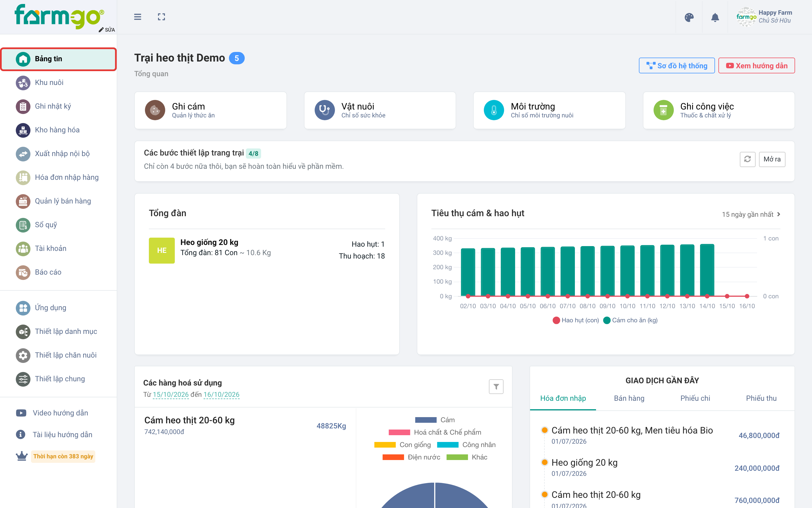Open Thiết lập chăn nuôi settings
812x508 pixels.
pos(58,355)
